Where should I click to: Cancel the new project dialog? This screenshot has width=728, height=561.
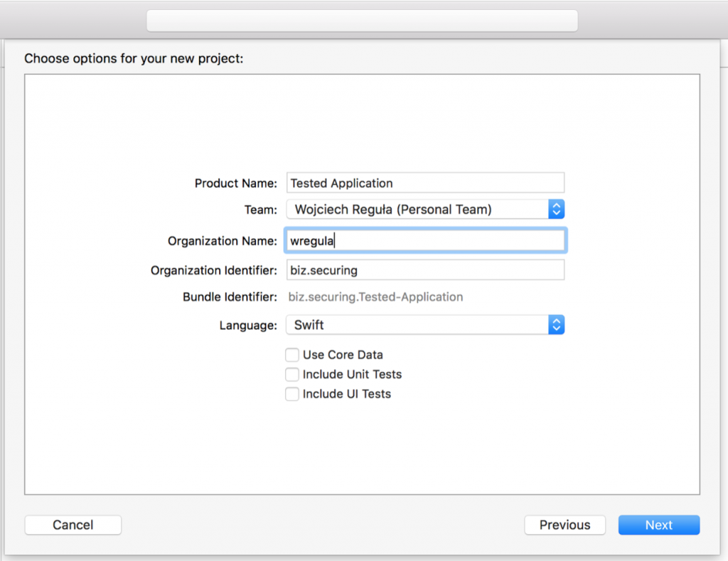click(x=73, y=525)
